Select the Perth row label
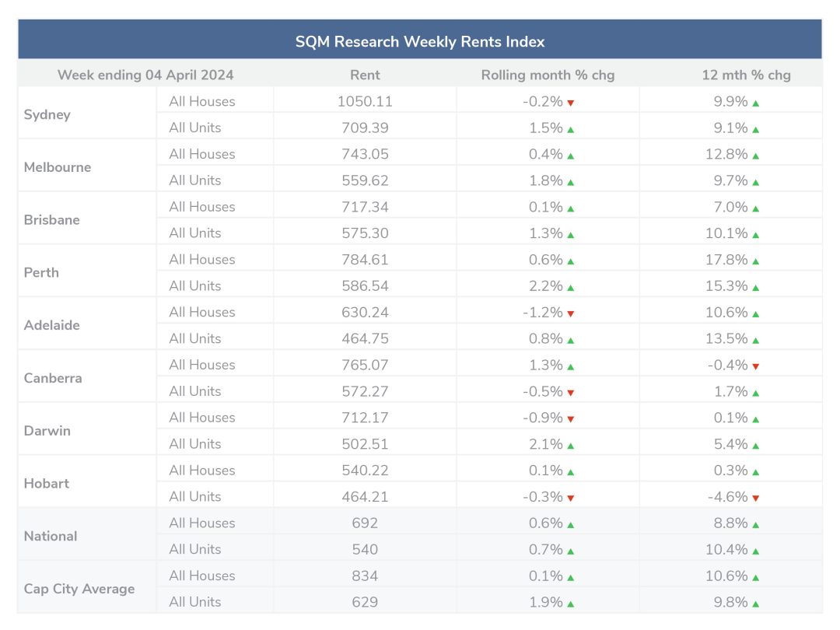The width and height of the screenshot is (840, 630). pyautogui.click(x=41, y=272)
